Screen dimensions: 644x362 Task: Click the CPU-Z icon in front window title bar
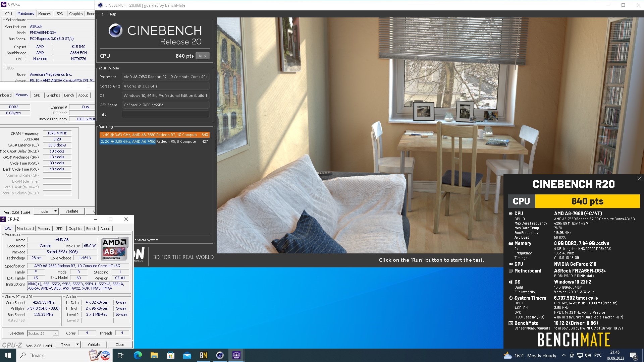[3, 219]
